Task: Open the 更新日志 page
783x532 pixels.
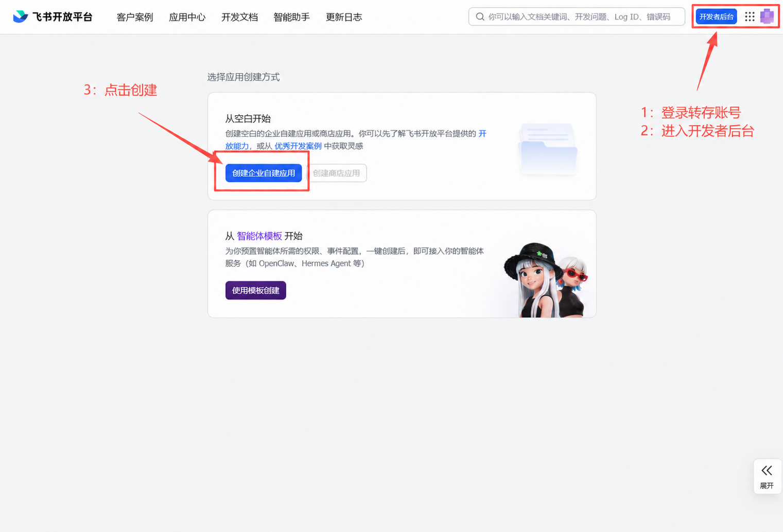Action: [344, 17]
